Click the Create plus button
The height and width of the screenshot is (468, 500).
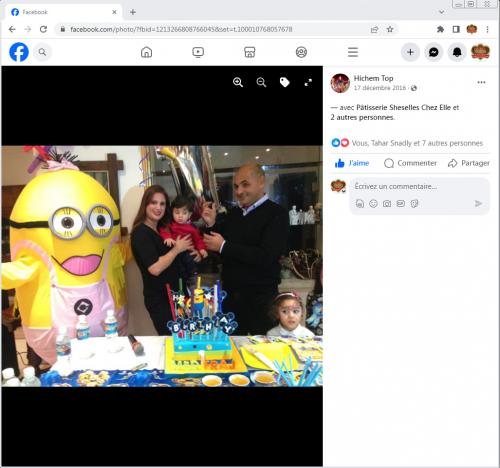click(410, 52)
